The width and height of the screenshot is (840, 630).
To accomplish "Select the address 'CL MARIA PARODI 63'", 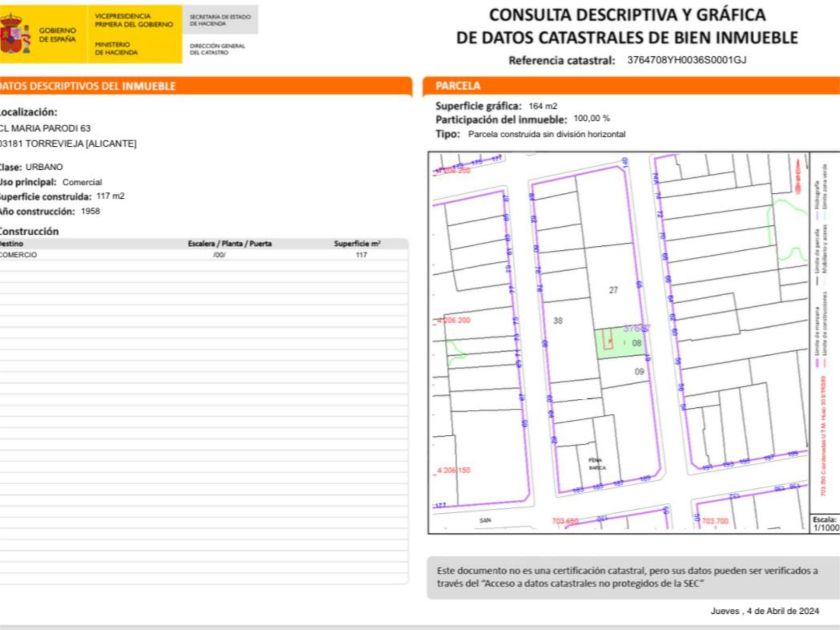I will (x=45, y=128).
